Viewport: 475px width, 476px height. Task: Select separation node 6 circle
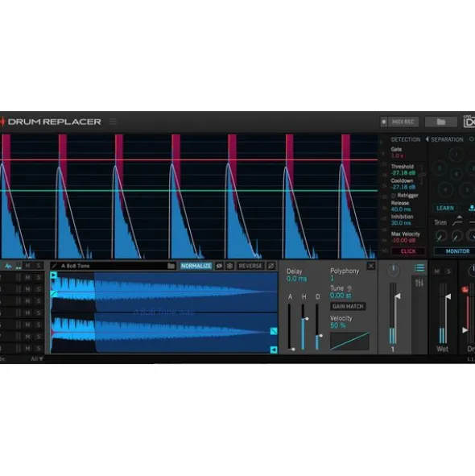point(456,174)
